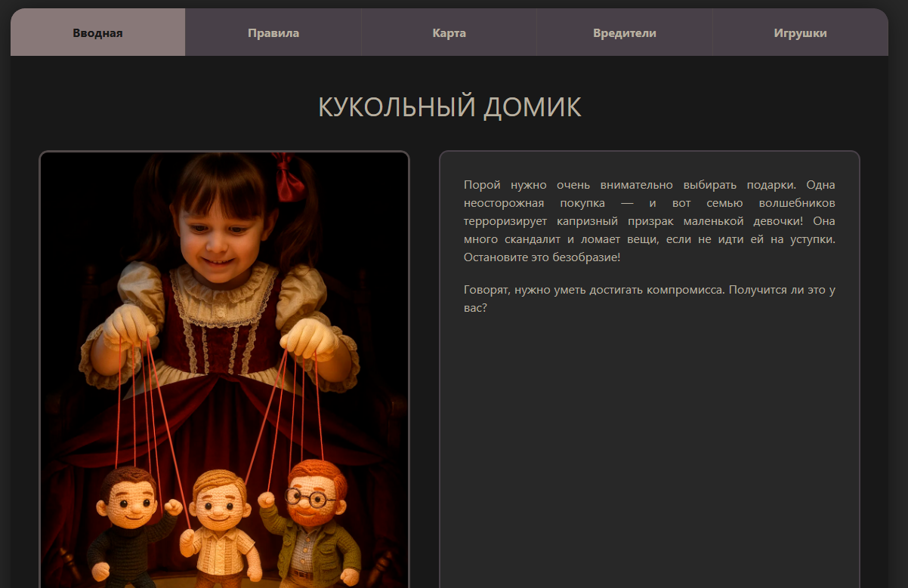908x588 pixels.
Task: Click the paragraph mentioning компромисс
Action: tap(650, 297)
